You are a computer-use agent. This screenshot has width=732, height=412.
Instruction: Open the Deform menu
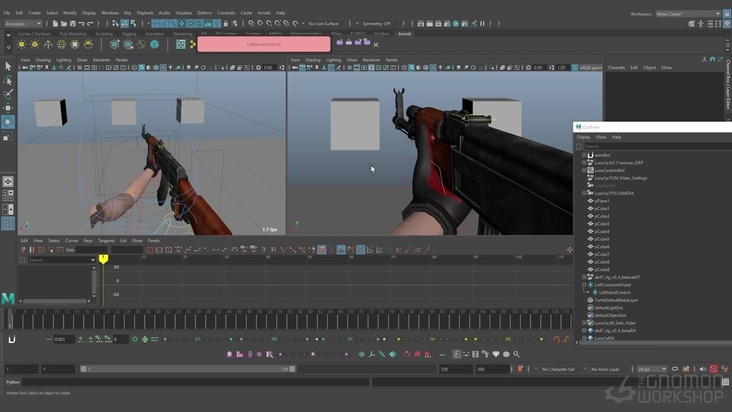tap(204, 13)
